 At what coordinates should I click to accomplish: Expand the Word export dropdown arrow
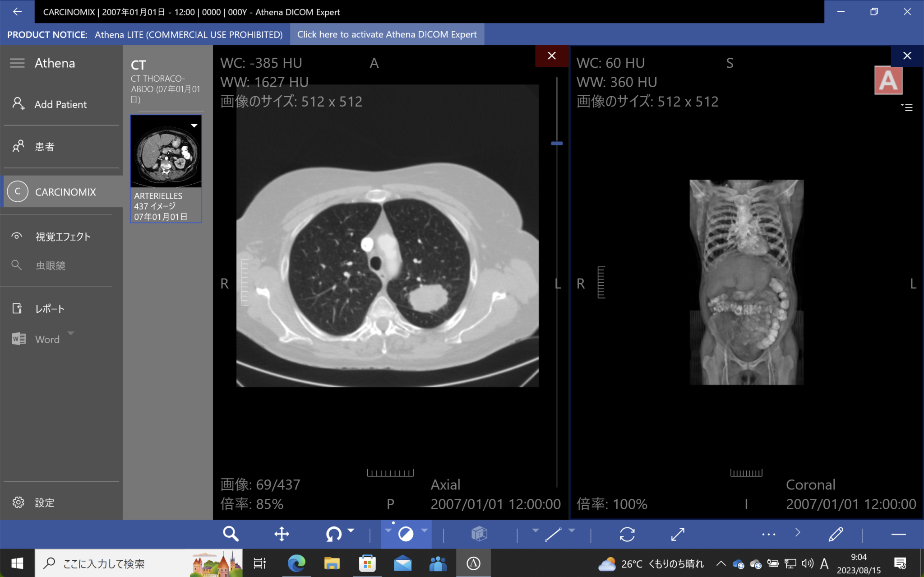pyautogui.click(x=71, y=333)
